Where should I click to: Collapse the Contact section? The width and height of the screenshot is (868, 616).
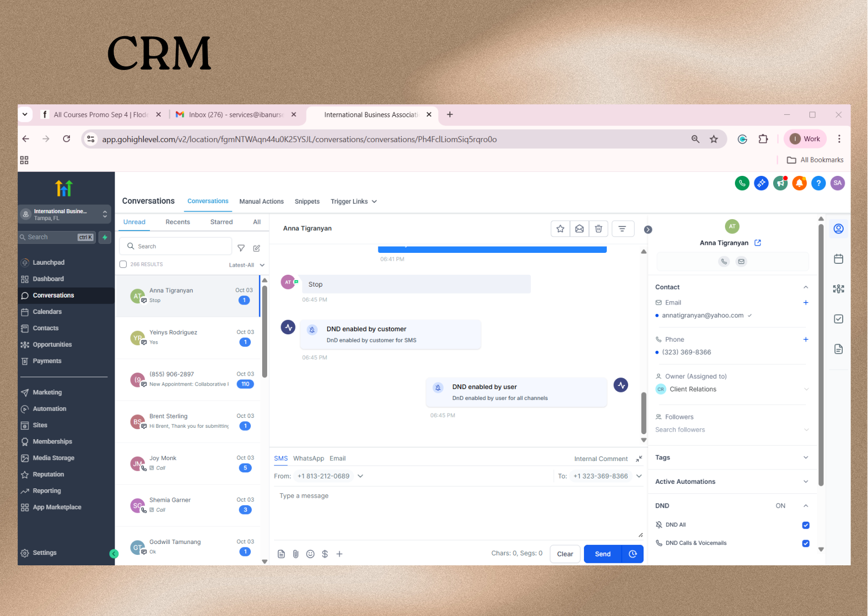point(805,287)
